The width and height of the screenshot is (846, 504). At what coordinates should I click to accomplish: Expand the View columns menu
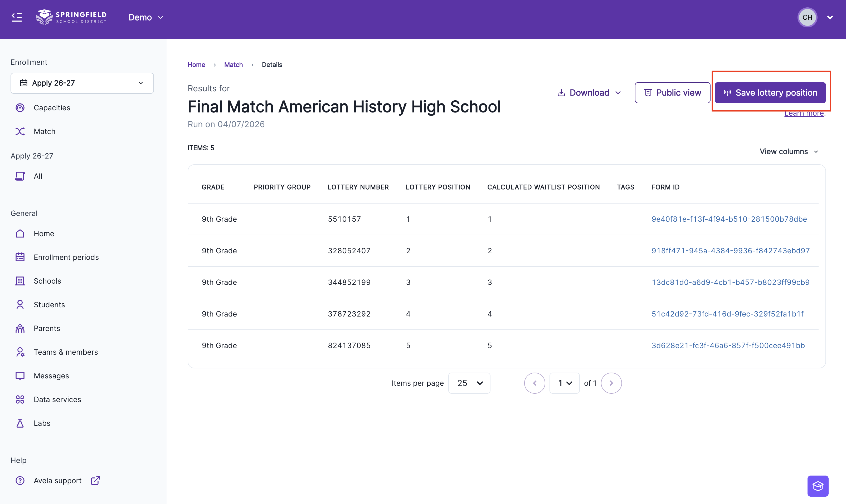pyautogui.click(x=789, y=151)
